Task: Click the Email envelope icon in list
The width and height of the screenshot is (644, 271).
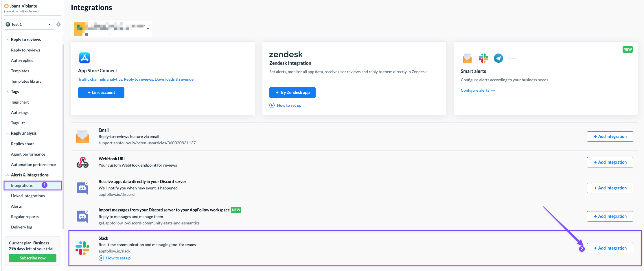Action: coord(82,137)
